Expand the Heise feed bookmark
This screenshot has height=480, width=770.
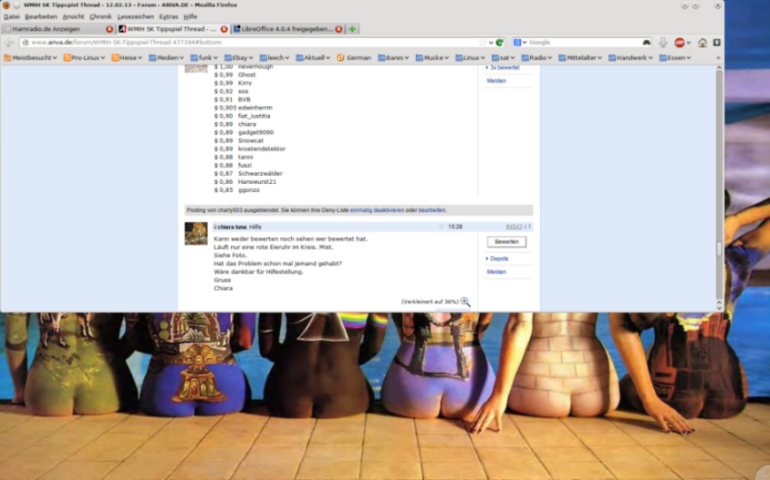pos(127,58)
